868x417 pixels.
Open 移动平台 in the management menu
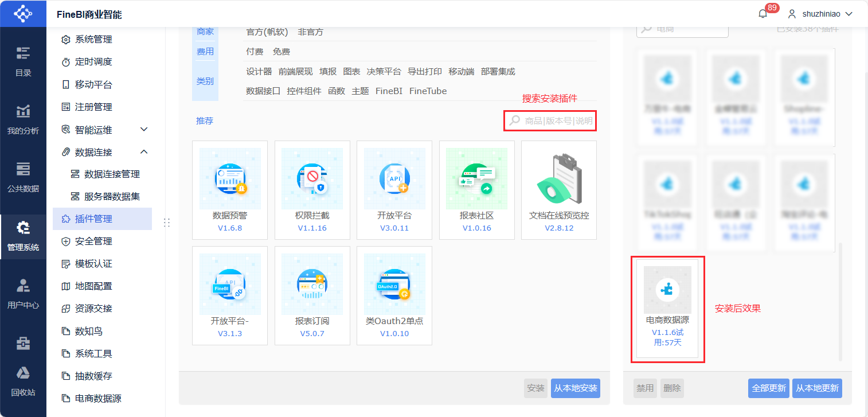click(x=102, y=85)
